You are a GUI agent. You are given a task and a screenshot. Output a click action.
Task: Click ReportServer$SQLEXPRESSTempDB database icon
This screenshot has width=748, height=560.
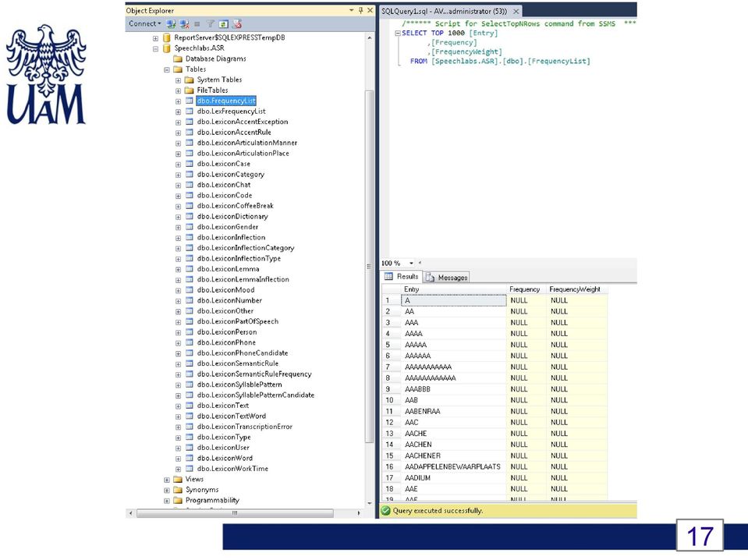(x=166, y=37)
